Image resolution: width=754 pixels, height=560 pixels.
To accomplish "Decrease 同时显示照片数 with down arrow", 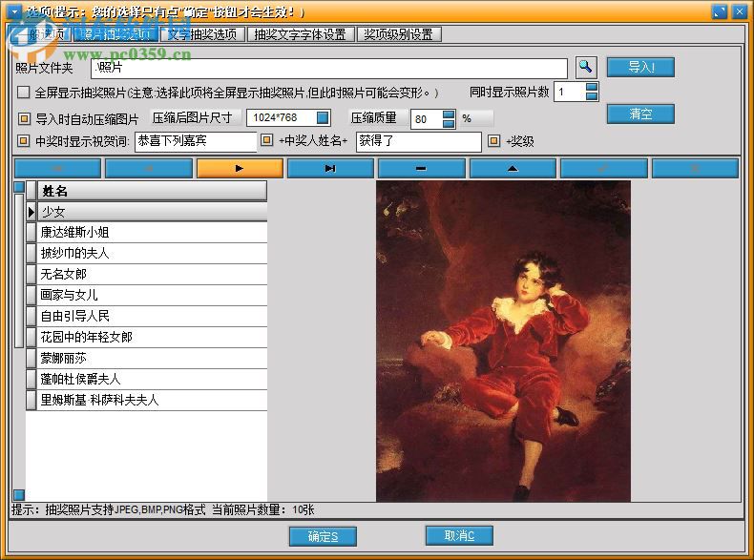I will coord(593,96).
